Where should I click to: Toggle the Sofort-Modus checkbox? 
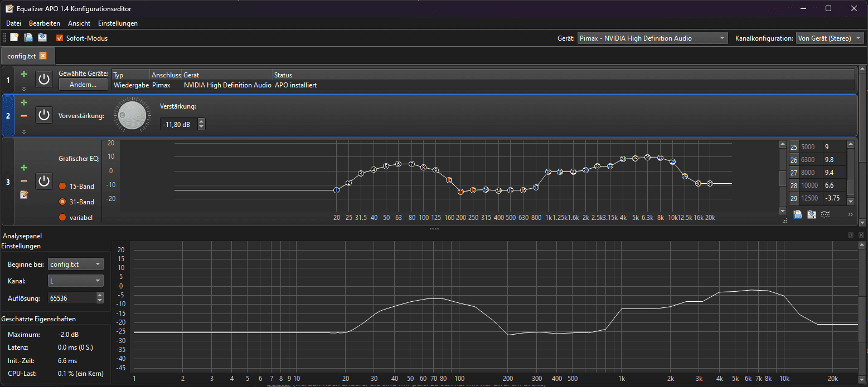pyautogui.click(x=60, y=38)
